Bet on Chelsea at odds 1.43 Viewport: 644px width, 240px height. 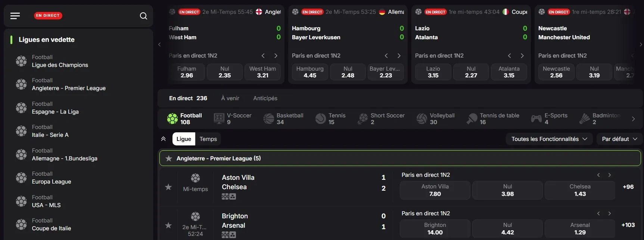point(580,190)
